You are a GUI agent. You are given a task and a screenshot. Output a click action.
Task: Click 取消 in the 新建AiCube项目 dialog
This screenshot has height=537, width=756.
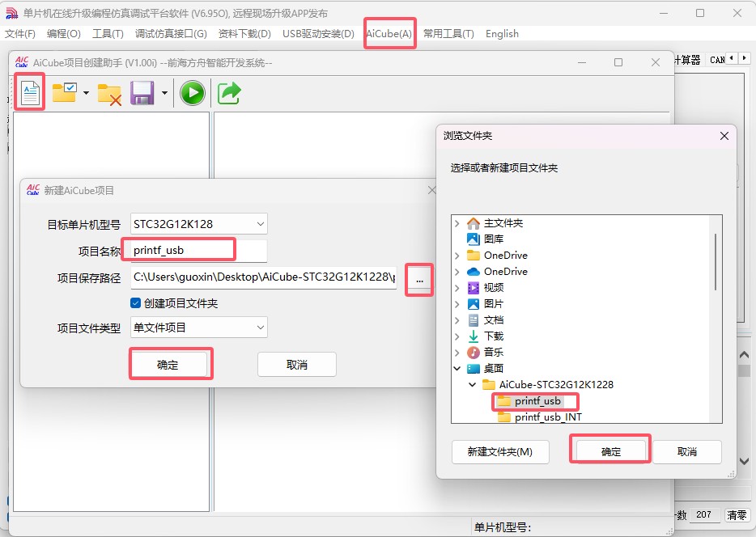(x=296, y=365)
